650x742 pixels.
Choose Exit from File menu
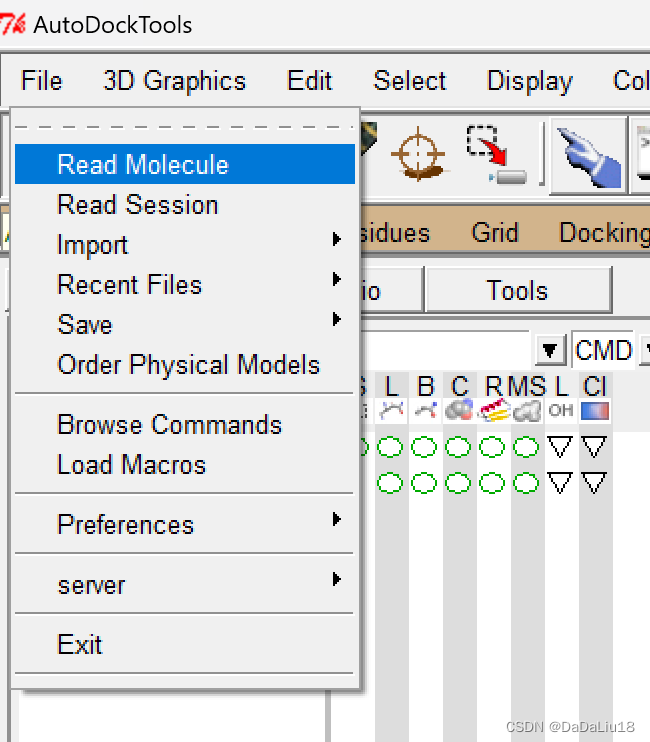tap(184, 644)
